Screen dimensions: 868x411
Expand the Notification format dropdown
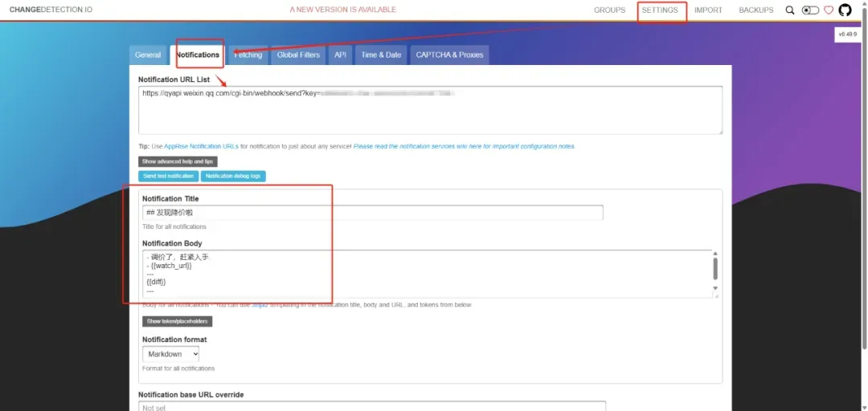click(170, 354)
